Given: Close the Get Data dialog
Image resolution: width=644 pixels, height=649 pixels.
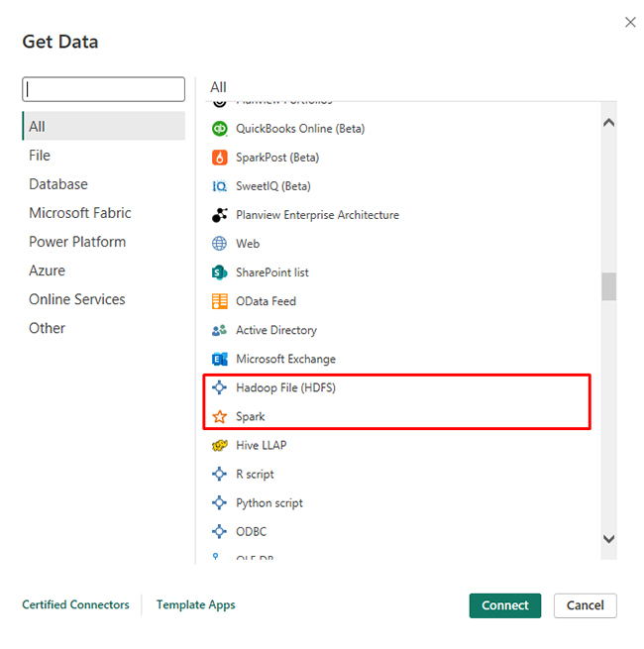Looking at the screenshot, I should click(x=630, y=22).
